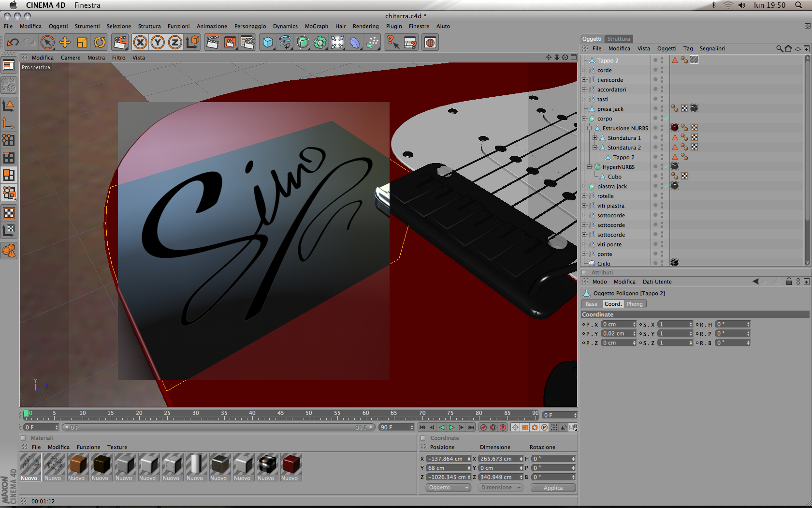Viewport: 812px width, 508px height.
Task: Click the Undo arrow in the top toolbar
Action: point(13,43)
